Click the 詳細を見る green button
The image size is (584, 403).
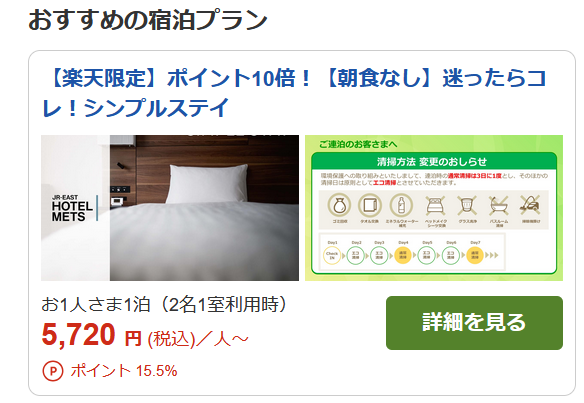[474, 323]
